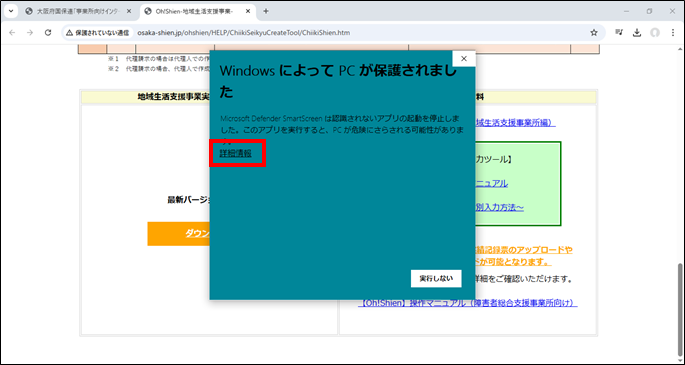This screenshot has height=365, width=685.
Task: Open the Oh!Shien 操作マニュアル link
Action: [x=467, y=303]
